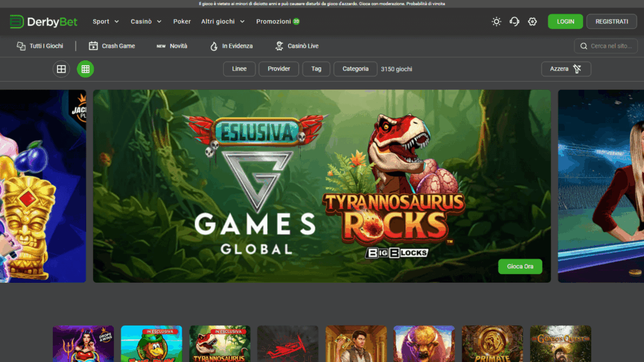Open Tutti i Giochi section
Viewport: 644px width, 362px height.
coord(40,46)
